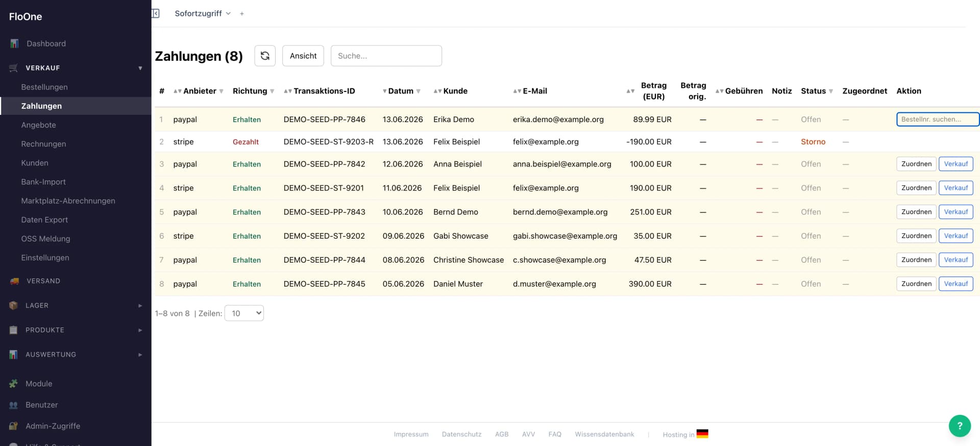Filter the Richtung column via funnel icon
The image size is (980, 446).
pyautogui.click(x=272, y=91)
